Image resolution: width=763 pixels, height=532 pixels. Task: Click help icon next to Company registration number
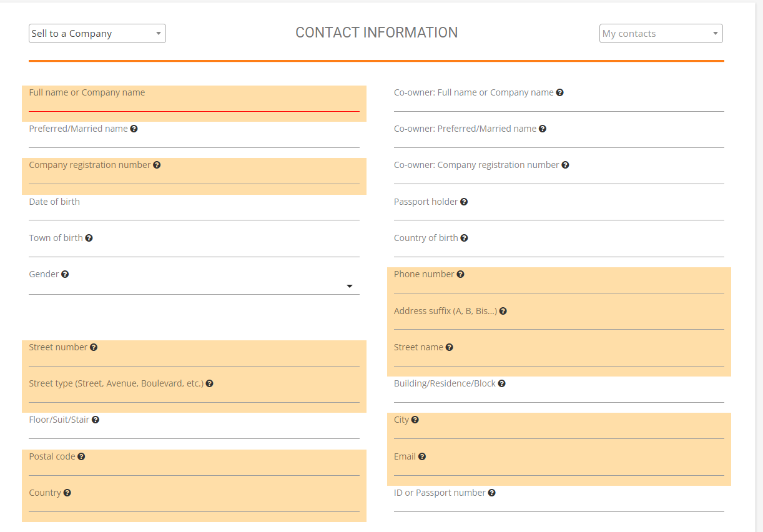pyautogui.click(x=157, y=165)
